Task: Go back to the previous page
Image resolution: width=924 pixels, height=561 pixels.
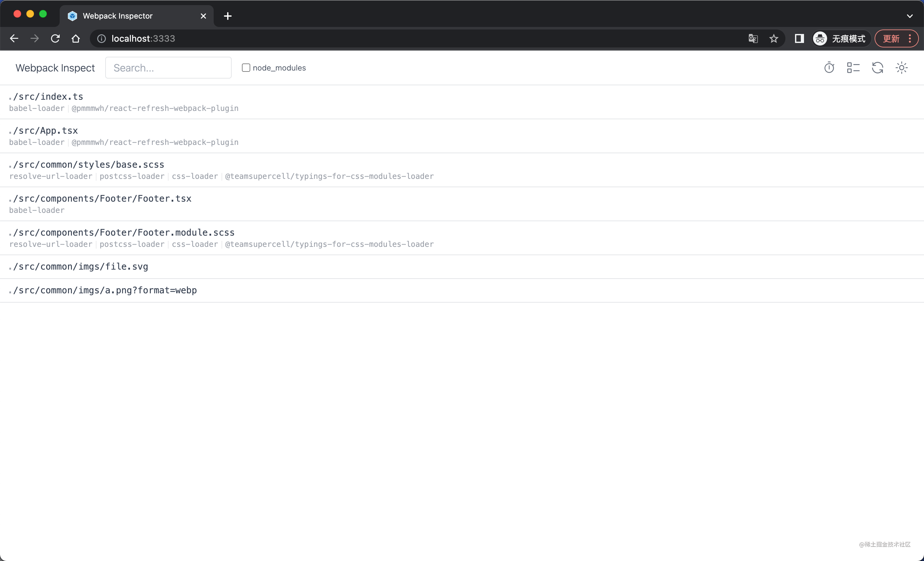Action: pos(14,38)
